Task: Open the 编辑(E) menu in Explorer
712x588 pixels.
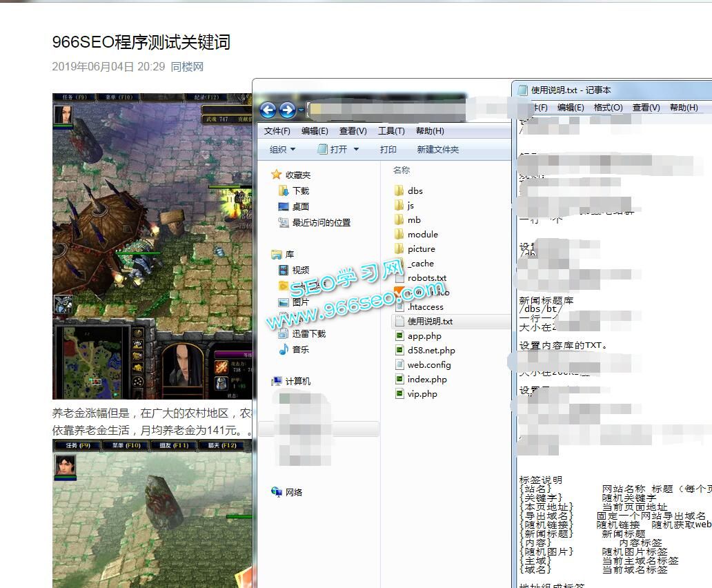Action: (315, 130)
